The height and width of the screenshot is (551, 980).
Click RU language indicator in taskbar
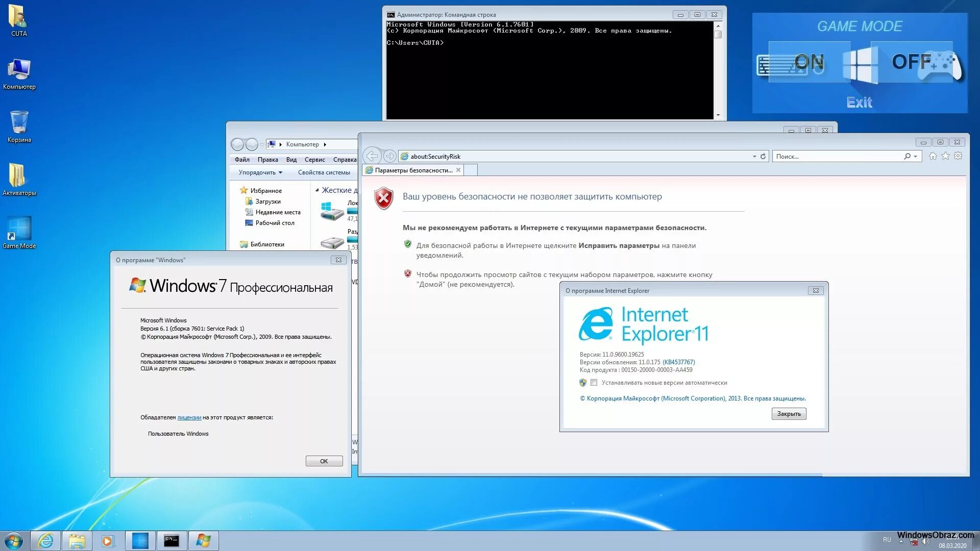(x=887, y=540)
